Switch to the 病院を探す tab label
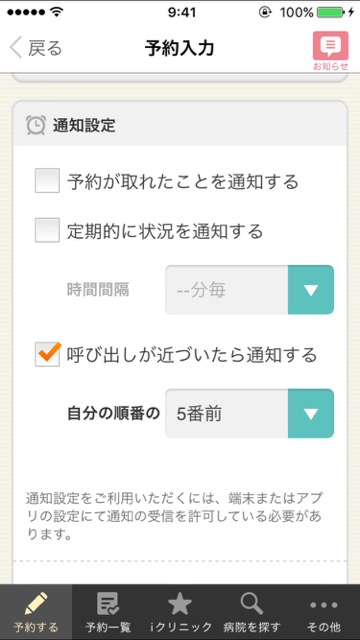The image size is (360, 640). click(252, 627)
